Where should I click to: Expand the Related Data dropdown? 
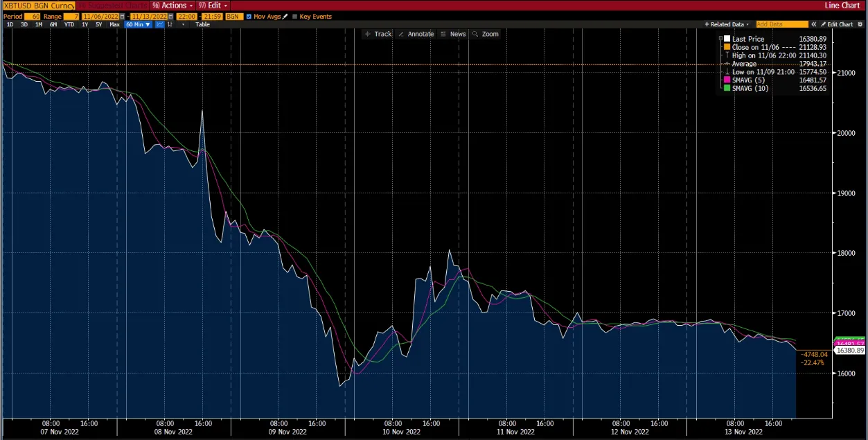pyautogui.click(x=726, y=24)
